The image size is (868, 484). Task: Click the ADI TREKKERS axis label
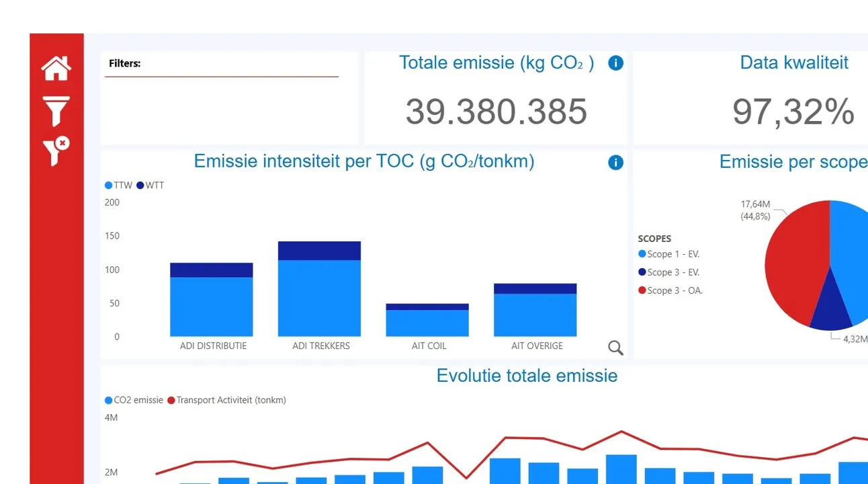(321, 346)
